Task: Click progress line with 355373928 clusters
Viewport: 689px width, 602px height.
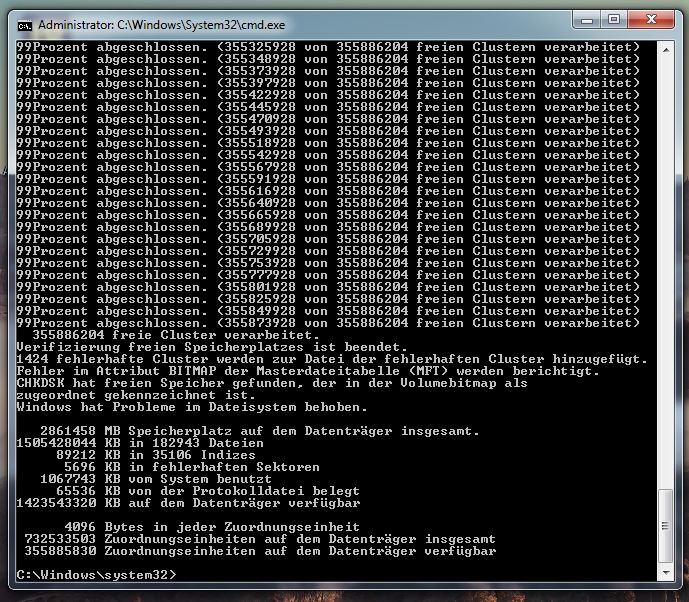Action: (328, 71)
